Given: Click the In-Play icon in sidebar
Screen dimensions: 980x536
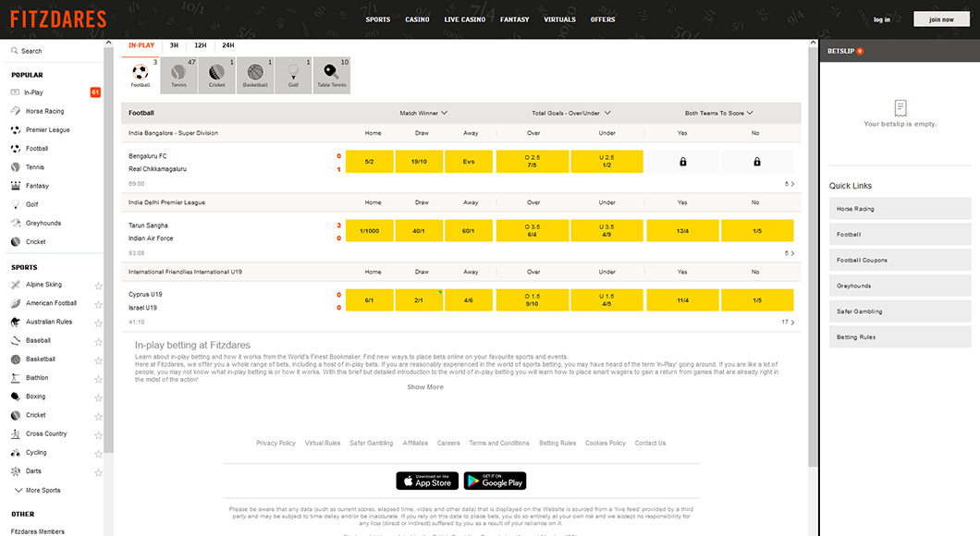Looking at the screenshot, I should coord(15,92).
